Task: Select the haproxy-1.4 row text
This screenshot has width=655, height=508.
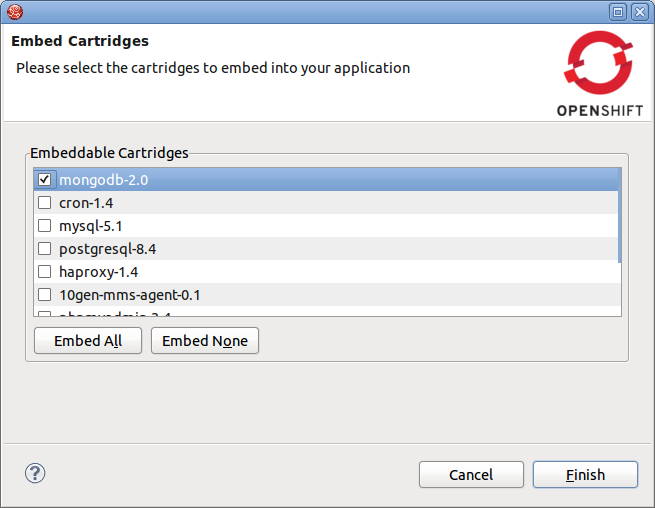Action: (99, 272)
